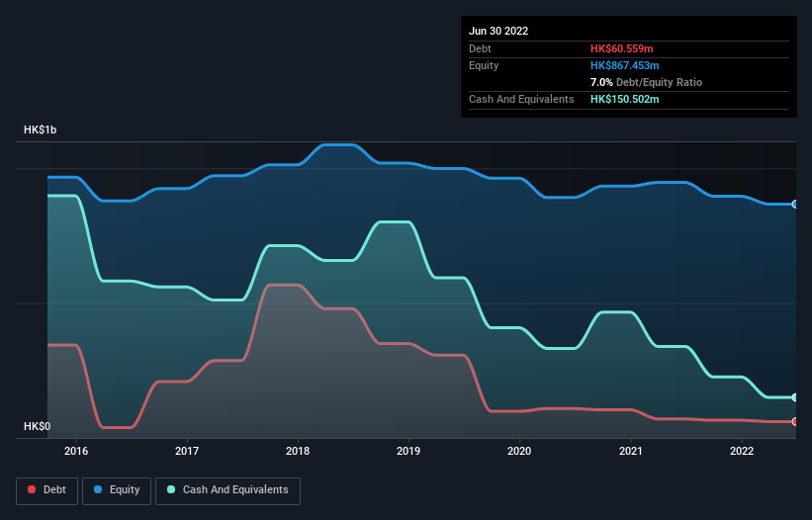Click the 7.0% Debt/Equity Ratio text
The height and width of the screenshot is (520, 812).
(646, 82)
